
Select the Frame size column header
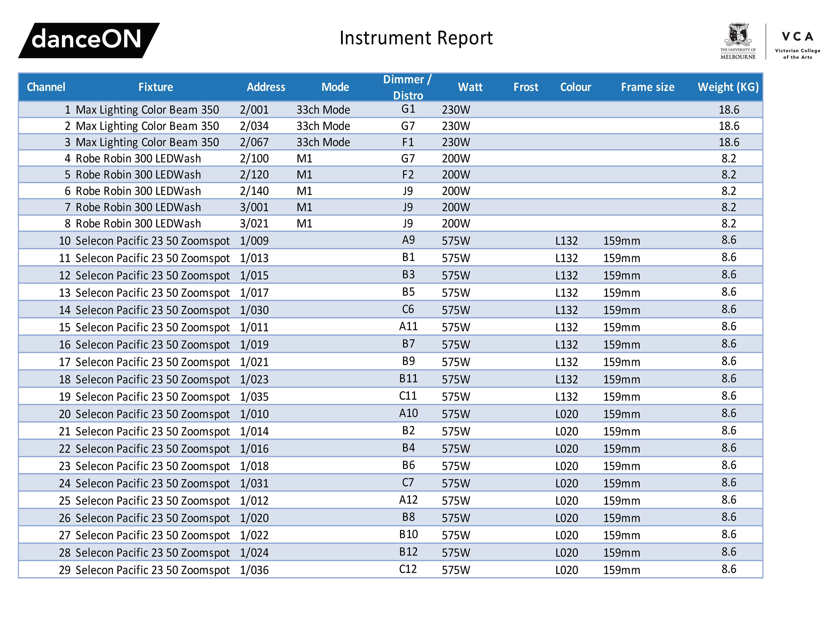point(647,87)
